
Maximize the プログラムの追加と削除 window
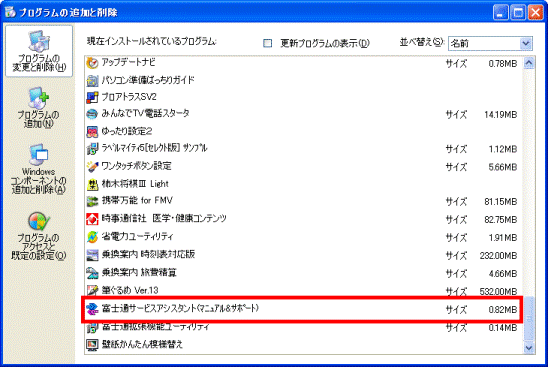[518, 13]
